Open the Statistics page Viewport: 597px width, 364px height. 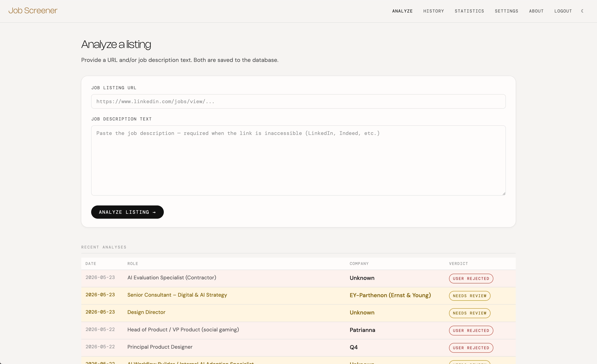[x=469, y=11]
